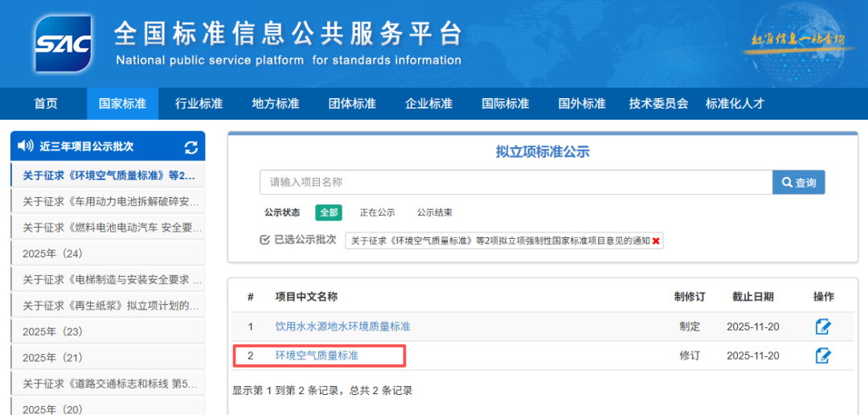Click the 查询 search button
The height and width of the screenshot is (415, 868).
tap(798, 183)
